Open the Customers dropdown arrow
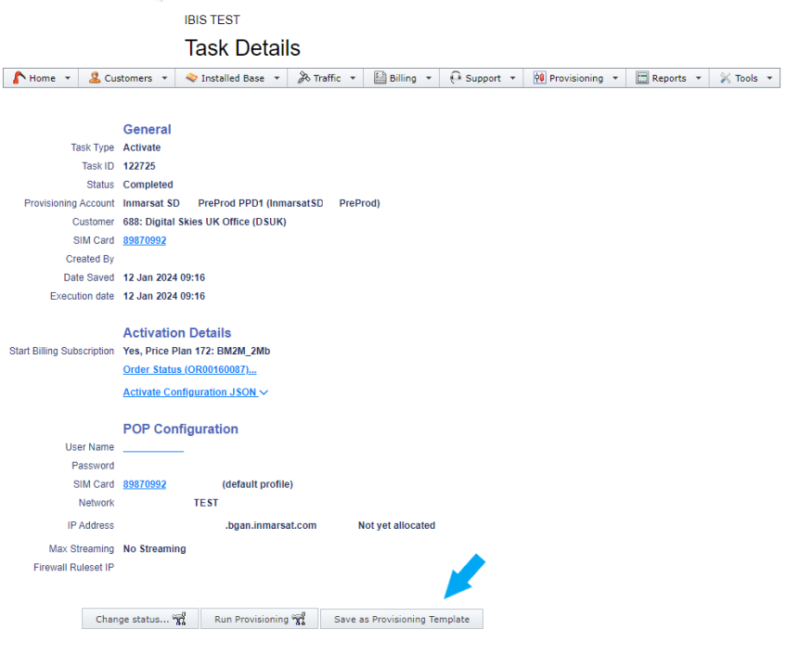The height and width of the screenshot is (655, 812). (164, 79)
